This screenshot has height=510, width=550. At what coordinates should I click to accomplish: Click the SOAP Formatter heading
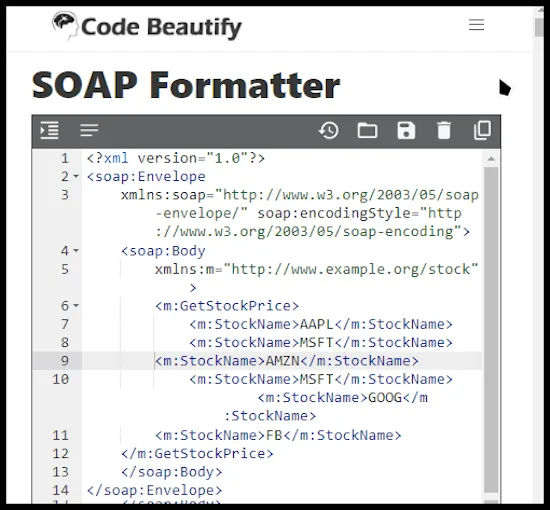point(186,85)
